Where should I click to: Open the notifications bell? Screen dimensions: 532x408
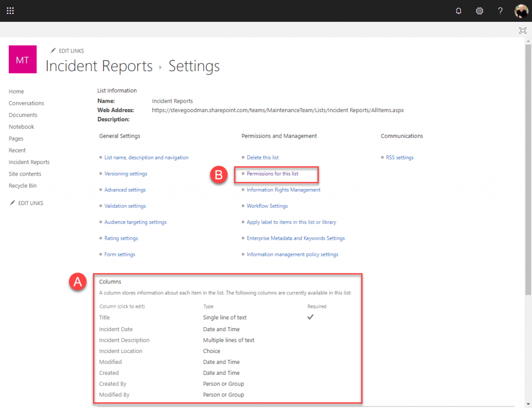click(458, 11)
